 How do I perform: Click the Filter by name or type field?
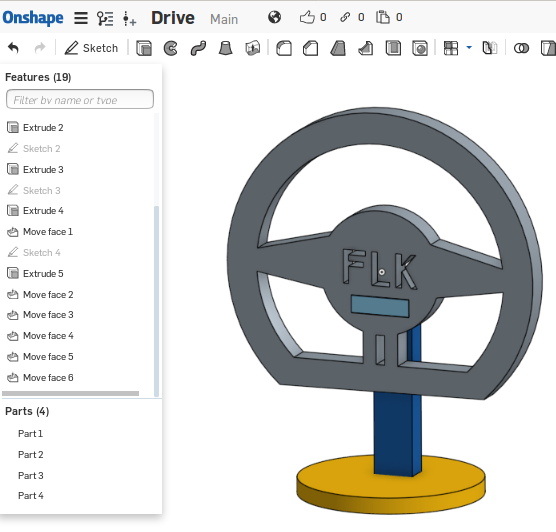pos(80,99)
